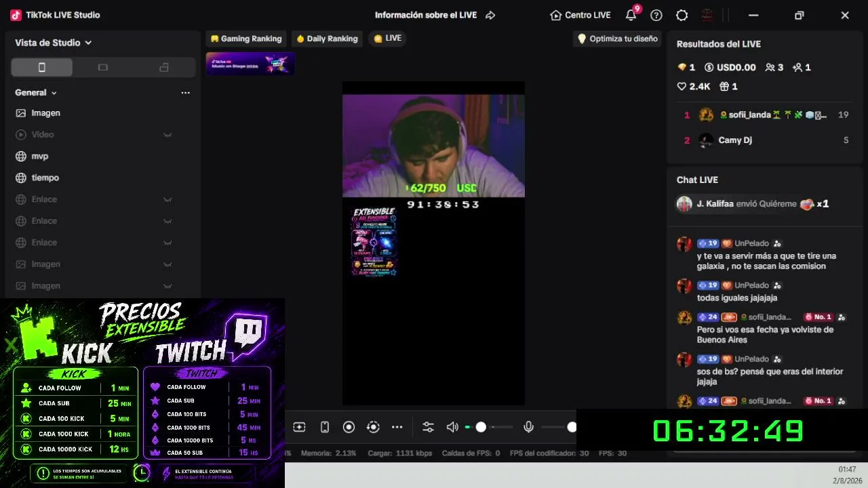The width and height of the screenshot is (868, 488).
Task: Click chat message "Pero si vos esa fecha"
Action: click(x=765, y=335)
